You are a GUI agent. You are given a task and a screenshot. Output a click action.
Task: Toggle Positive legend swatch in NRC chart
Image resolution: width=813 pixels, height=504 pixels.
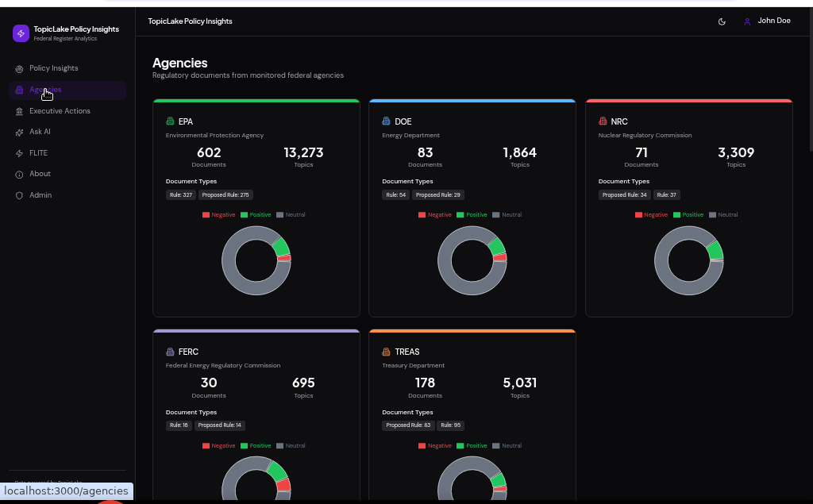coord(676,214)
